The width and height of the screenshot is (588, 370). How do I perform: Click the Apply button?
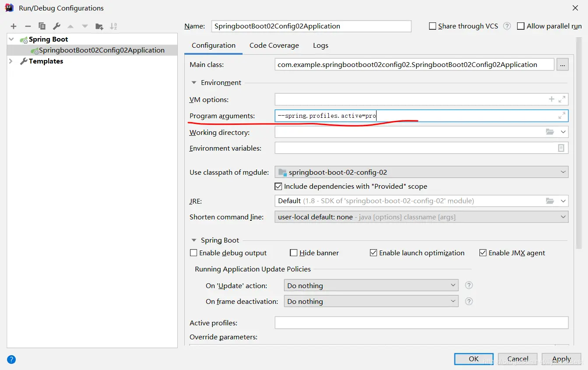tap(561, 359)
